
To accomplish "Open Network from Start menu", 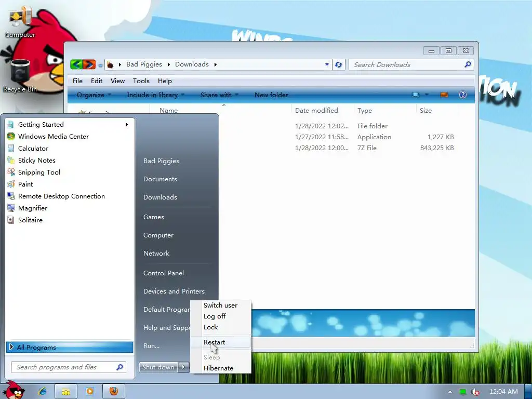I will 156,253.
